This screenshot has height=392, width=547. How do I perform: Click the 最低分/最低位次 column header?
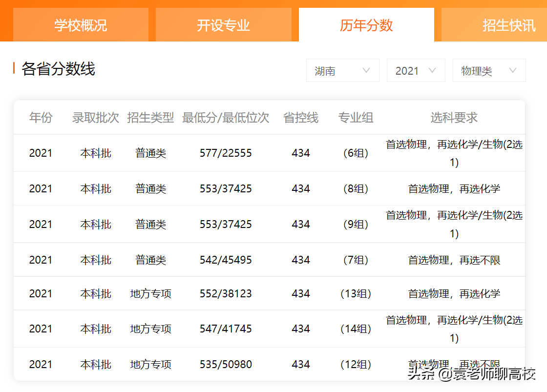[x=226, y=117]
